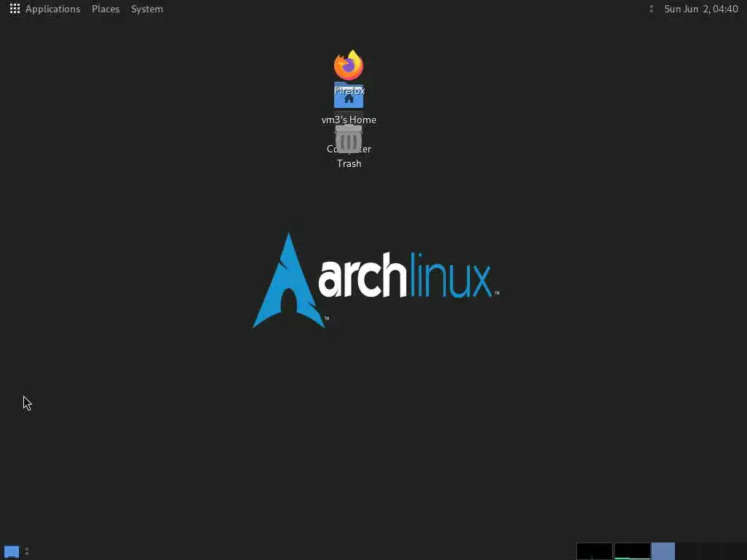747x560 pixels.
Task: Open the System menu
Action: point(147,9)
